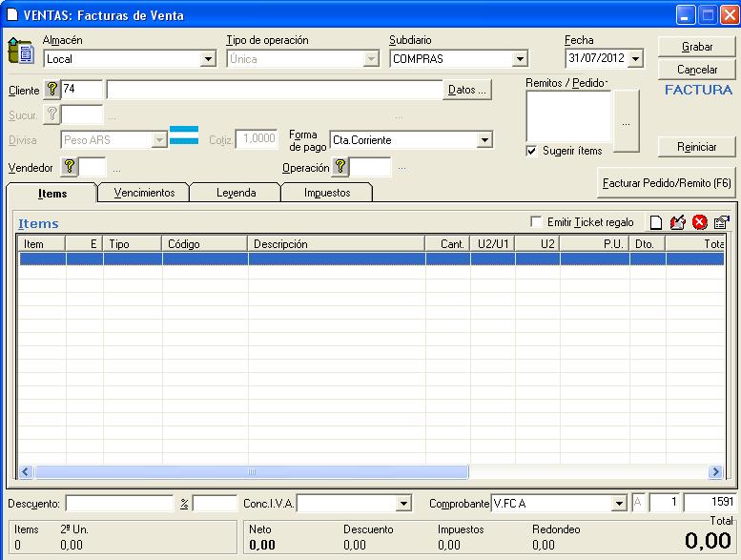The width and height of the screenshot is (741, 560).
Task: Switch to the Vencimientos tab
Action: 144,193
